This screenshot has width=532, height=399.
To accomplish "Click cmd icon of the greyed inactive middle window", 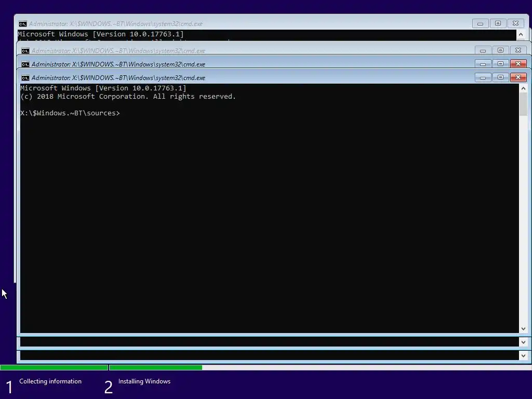I will pyautogui.click(x=25, y=51).
